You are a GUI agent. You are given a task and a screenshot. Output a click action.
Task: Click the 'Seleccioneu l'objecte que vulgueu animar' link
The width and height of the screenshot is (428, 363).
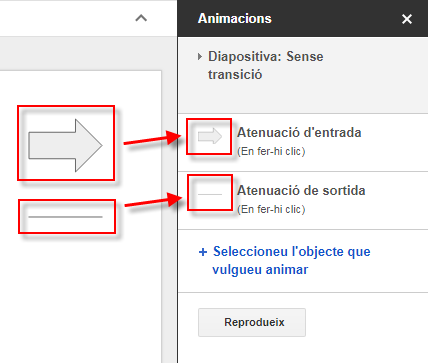pyautogui.click(x=291, y=260)
